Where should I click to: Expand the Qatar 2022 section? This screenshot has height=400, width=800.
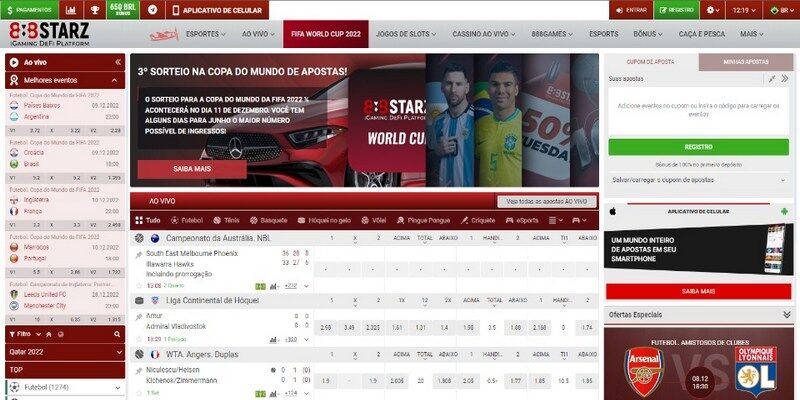point(65,352)
